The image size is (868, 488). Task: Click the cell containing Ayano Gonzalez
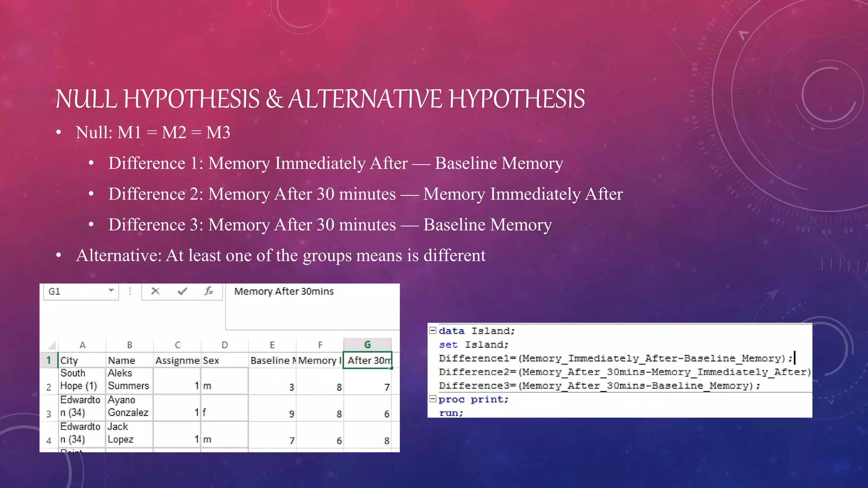tap(129, 407)
